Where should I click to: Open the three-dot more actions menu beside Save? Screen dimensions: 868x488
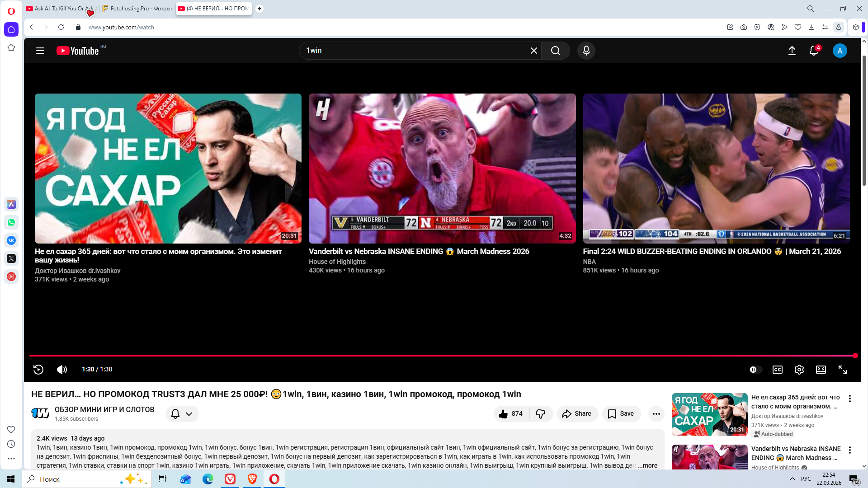(x=656, y=414)
